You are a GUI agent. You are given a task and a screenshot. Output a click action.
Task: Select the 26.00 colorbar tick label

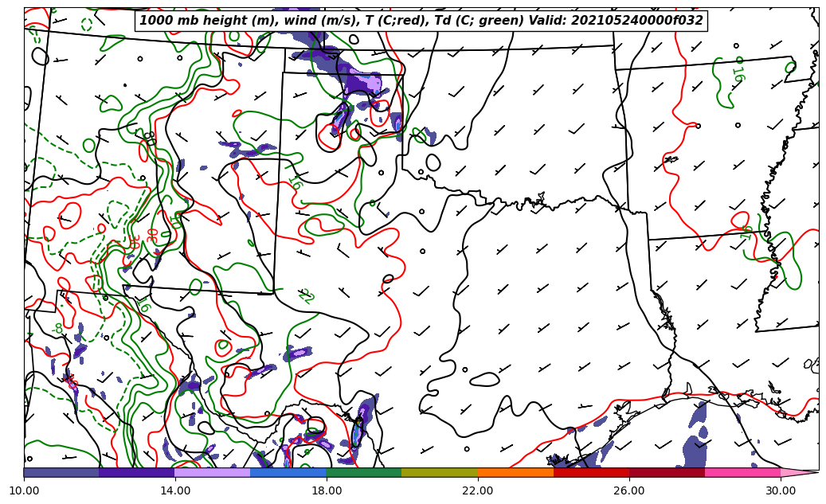pos(629,490)
